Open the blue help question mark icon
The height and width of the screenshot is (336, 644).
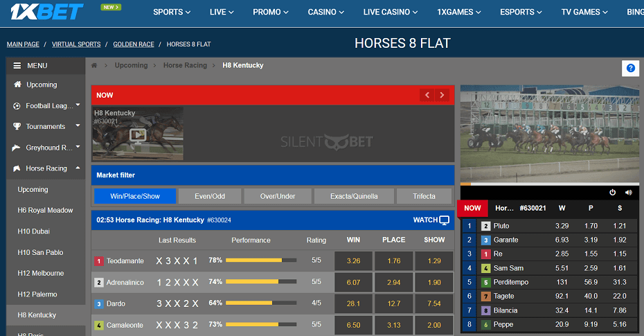click(x=630, y=68)
